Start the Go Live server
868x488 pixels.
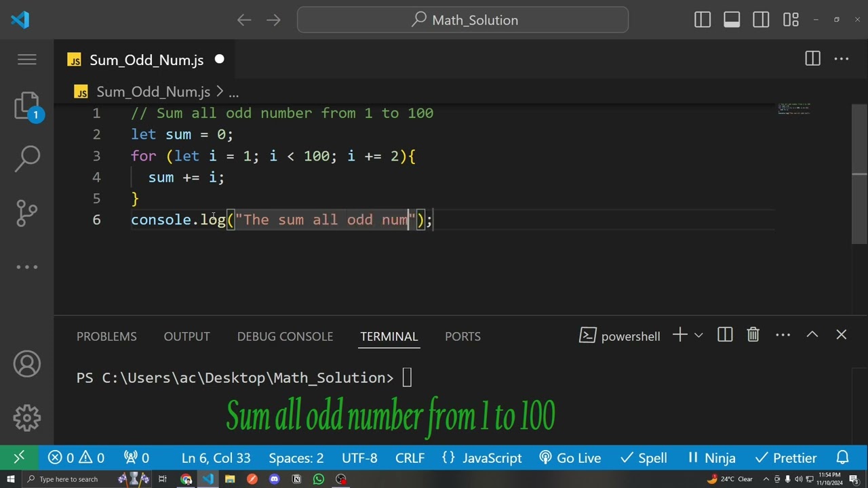click(x=570, y=458)
